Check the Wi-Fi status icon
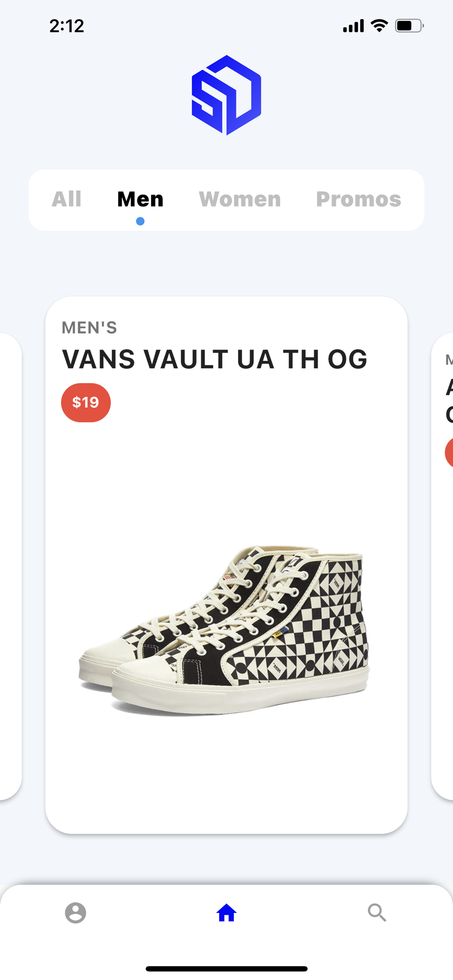The height and width of the screenshot is (980, 453). click(379, 25)
